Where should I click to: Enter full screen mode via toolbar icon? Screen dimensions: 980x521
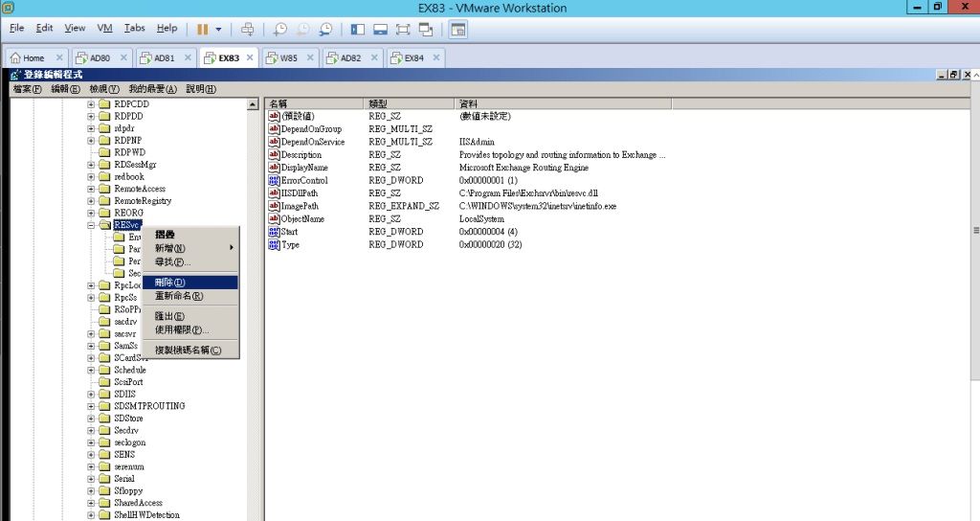point(404,30)
